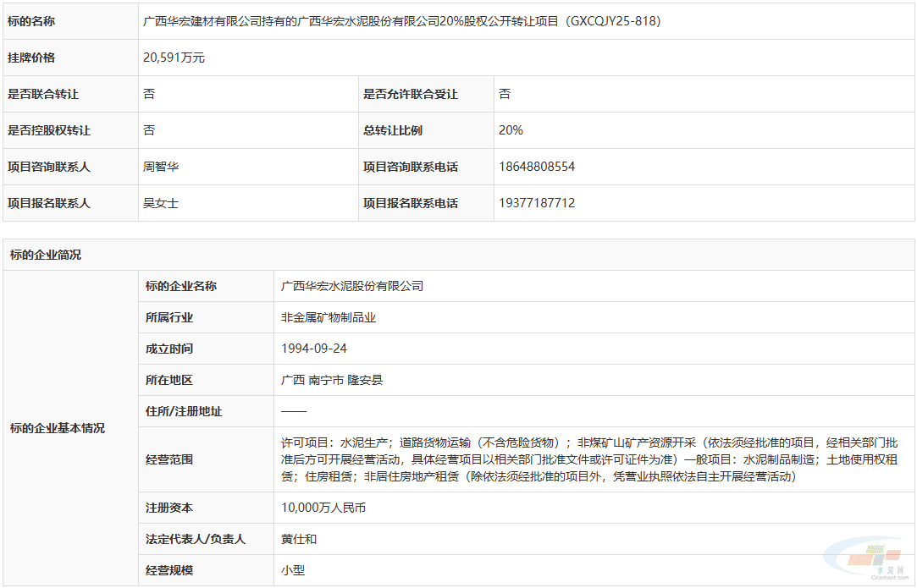Click the project title containing GXCQJY25-818

pyautogui.click(x=402, y=21)
